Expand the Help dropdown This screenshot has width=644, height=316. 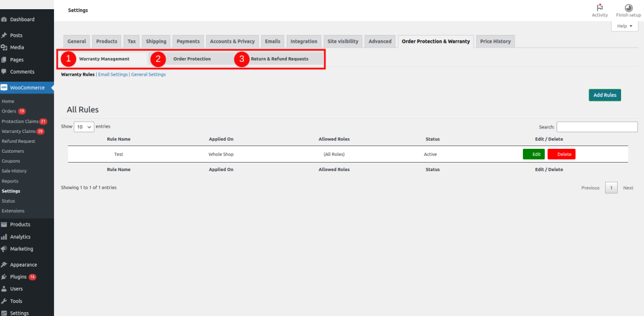(x=624, y=26)
